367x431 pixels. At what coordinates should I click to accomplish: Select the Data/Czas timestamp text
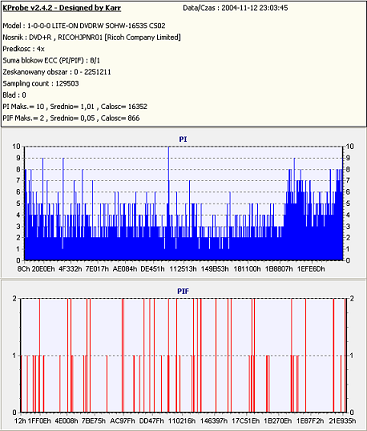(x=235, y=8)
